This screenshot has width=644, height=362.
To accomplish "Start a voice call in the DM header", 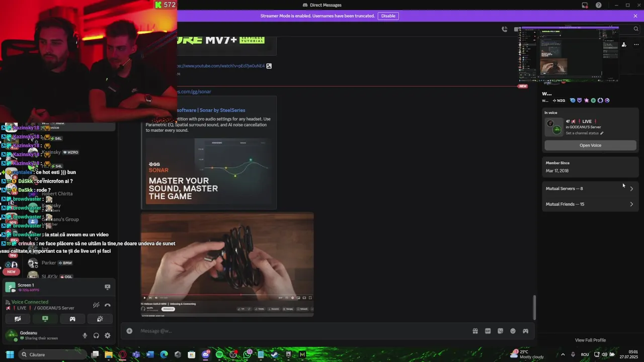I will tap(504, 29).
